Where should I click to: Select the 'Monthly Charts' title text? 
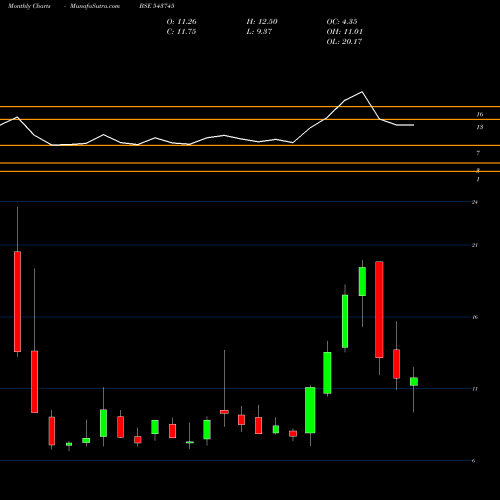[x=29, y=6]
